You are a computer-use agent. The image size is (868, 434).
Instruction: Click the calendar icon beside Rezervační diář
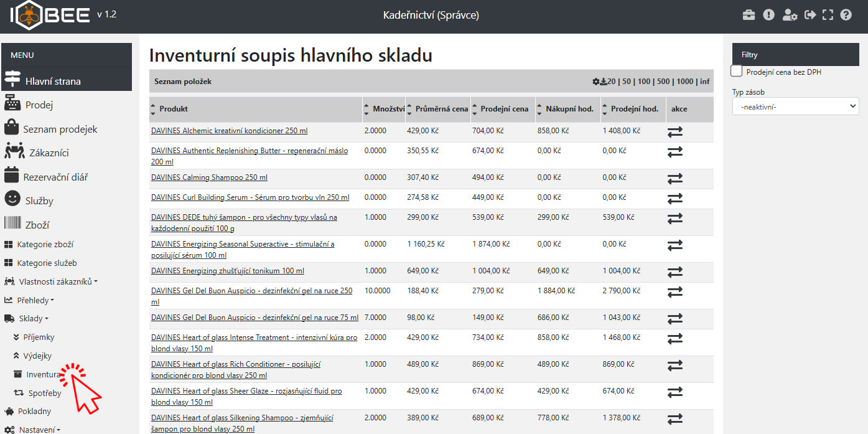coord(11,176)
